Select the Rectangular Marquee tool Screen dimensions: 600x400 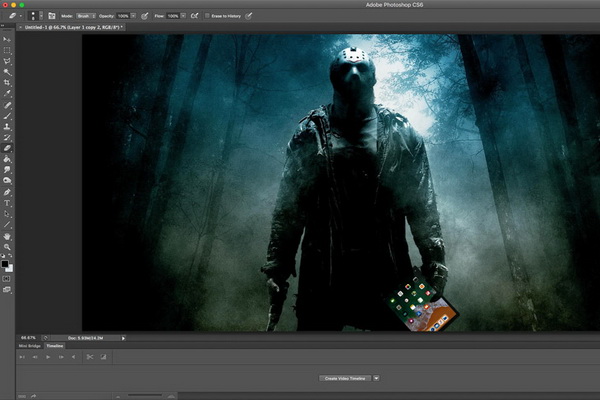pyautogui.click(x=7, y=51)
